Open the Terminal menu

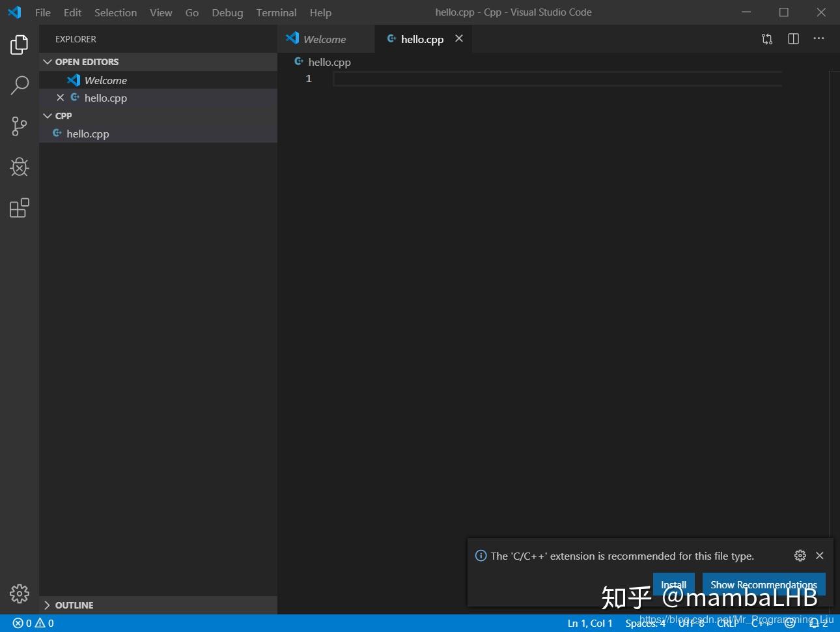pyautogui.click(x=276, y=12)
